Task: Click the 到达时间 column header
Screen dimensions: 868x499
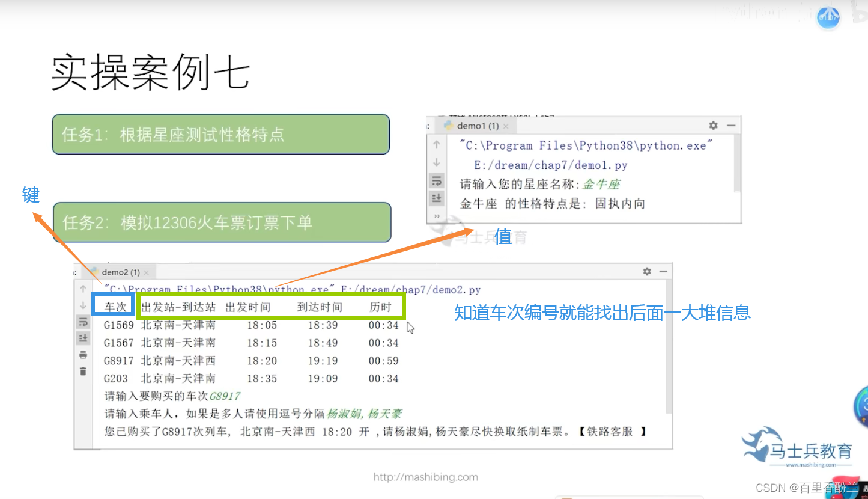Action: coord(320,307)
